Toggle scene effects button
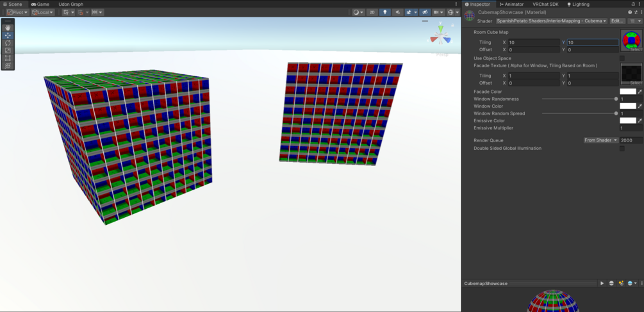Screen dimensions: 644x312 (409, 12)
